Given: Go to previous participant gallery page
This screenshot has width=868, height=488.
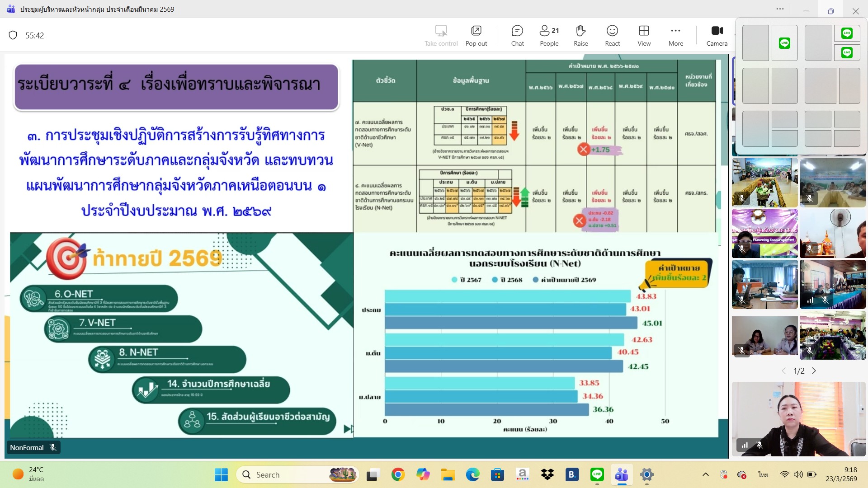Looking at the screenshot, I should pyautogui.click(x=784, y=371).
